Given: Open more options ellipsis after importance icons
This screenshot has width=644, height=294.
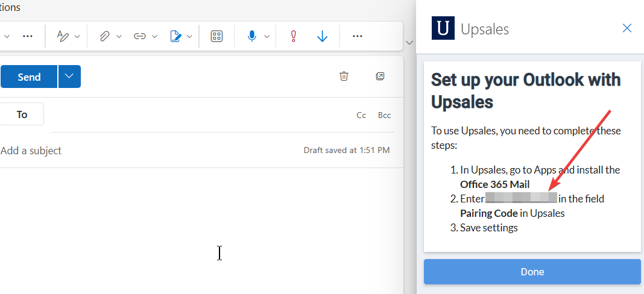Looking at the screenshot, I should (x=358, y=36).
